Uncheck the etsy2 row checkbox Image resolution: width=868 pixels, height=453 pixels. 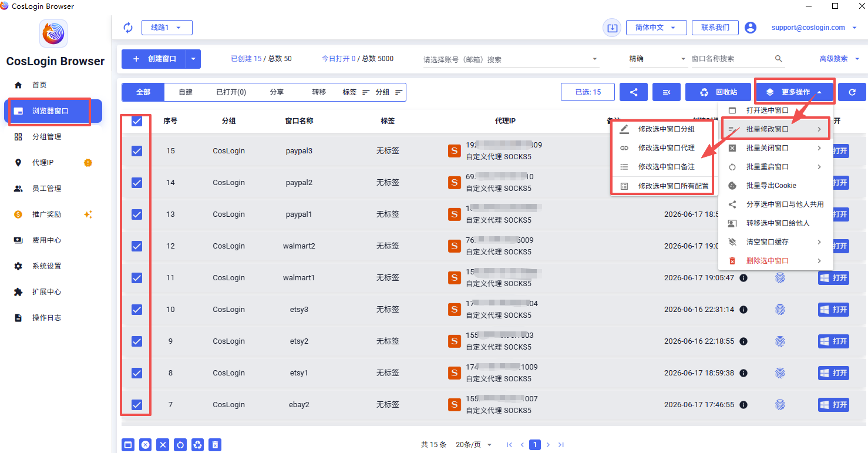137,341
